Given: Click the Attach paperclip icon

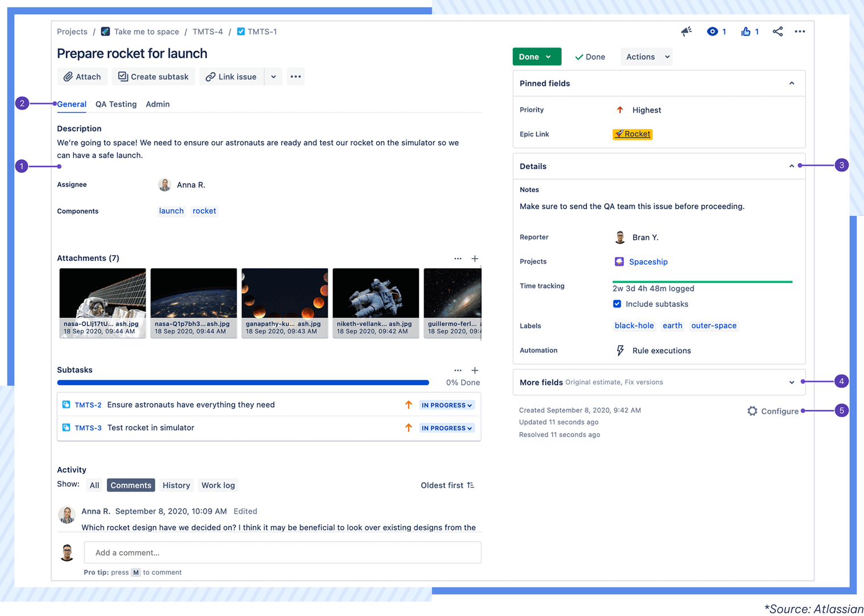Looking at the screenshot, I should [69, 76].
